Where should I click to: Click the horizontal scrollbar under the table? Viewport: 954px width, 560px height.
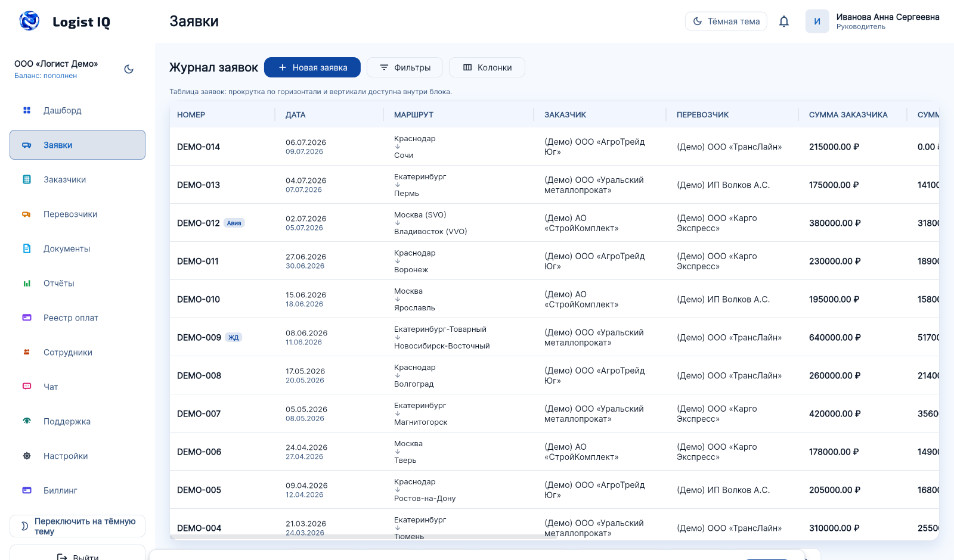tap(364, 537)
